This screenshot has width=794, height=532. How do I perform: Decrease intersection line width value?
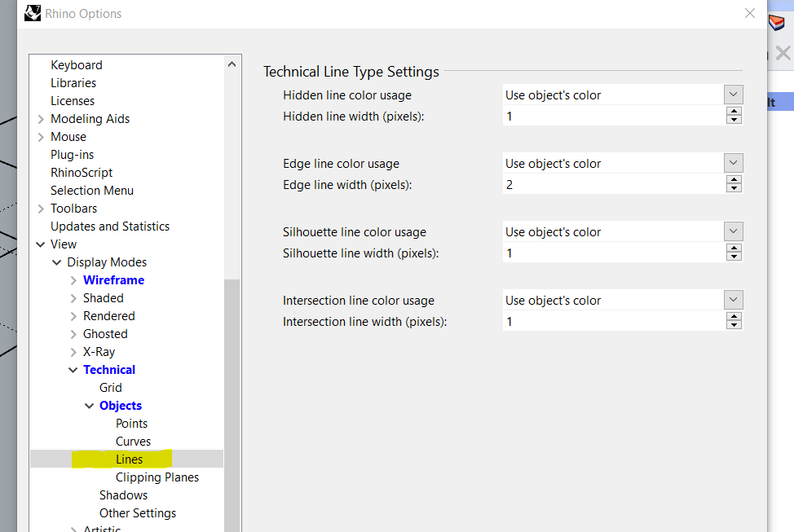[x=734, y=326]
